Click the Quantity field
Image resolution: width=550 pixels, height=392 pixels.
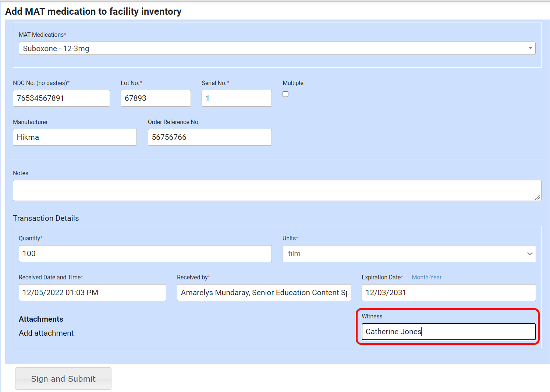[x=145, y=254]
